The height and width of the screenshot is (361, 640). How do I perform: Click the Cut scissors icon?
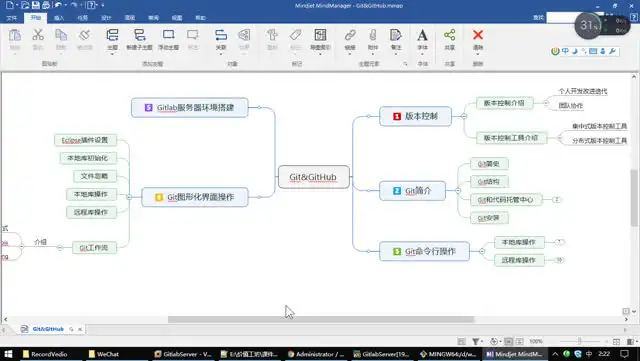38,35
